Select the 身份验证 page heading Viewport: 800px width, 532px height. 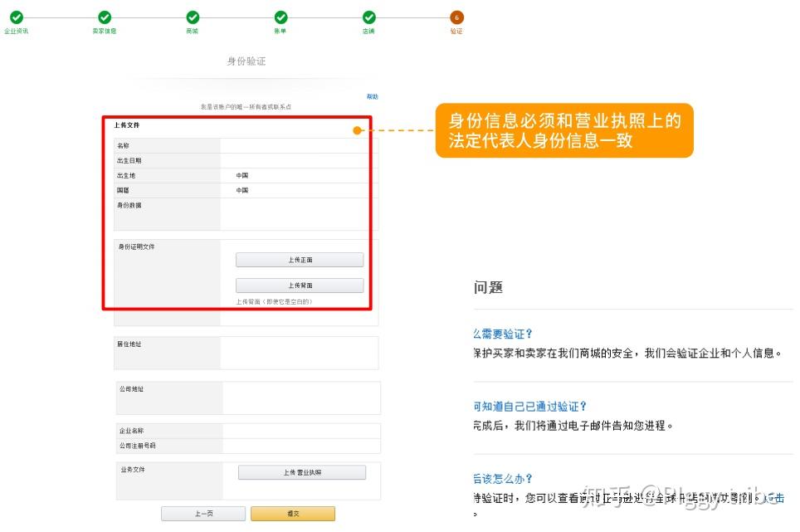[246, 61]
